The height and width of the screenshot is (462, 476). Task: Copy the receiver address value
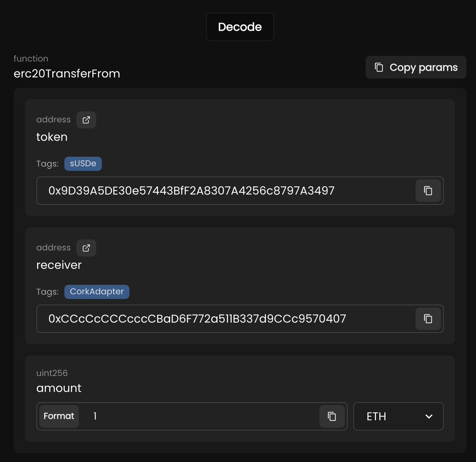pyautogui.click(x=428, y=319)
